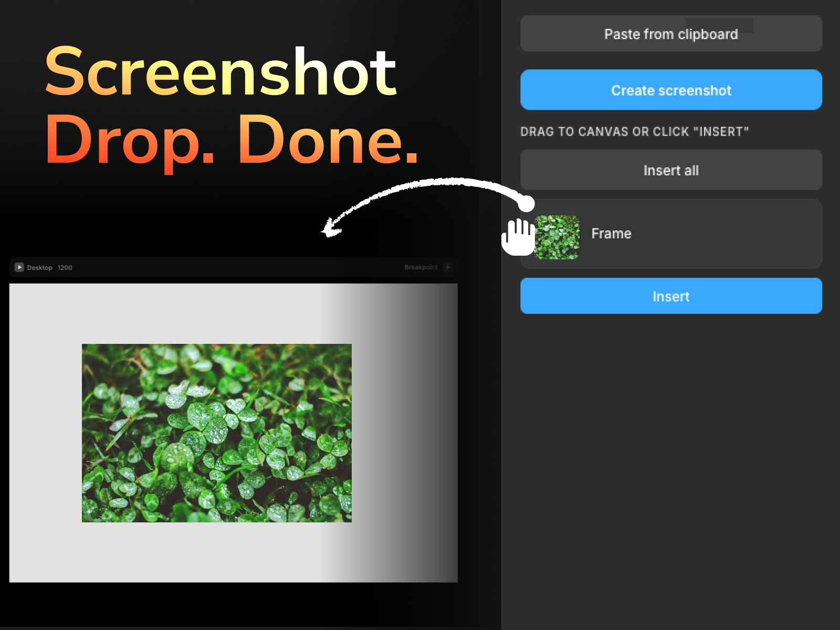
Task: Click the Desktop frame title
Action: pos(40,267)
